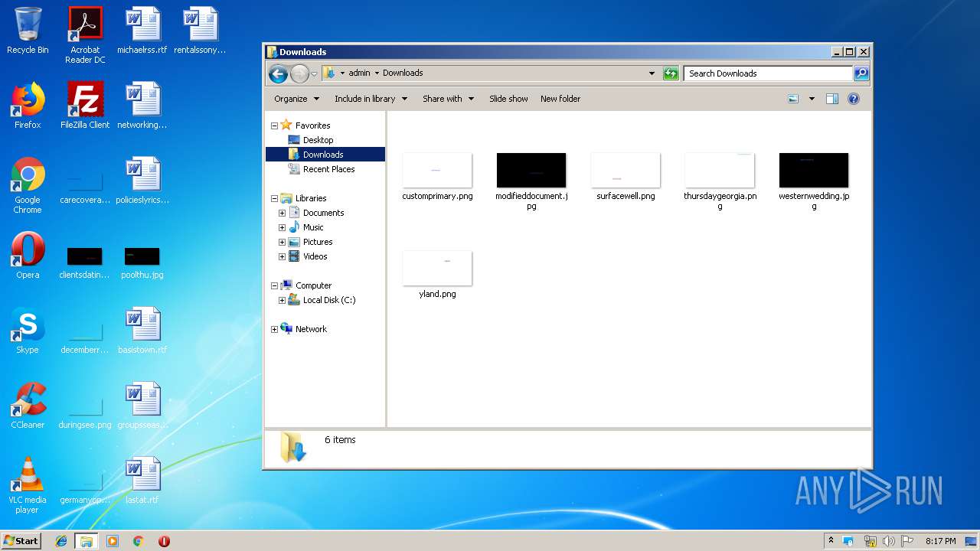Select lastat.rtf on the desktop

point(142,481)
